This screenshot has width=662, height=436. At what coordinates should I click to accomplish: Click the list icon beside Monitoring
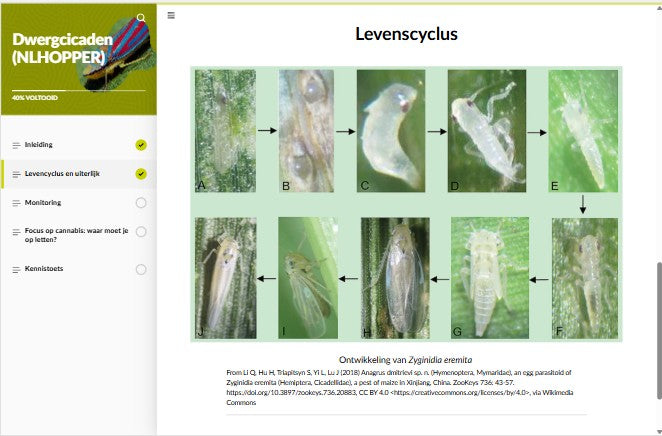[15, 203]
